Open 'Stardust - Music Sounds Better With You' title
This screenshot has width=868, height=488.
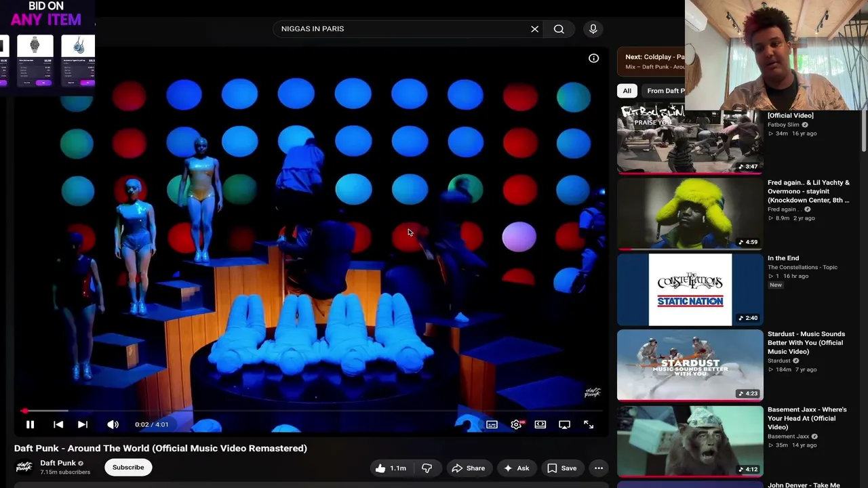click(806, 342)
